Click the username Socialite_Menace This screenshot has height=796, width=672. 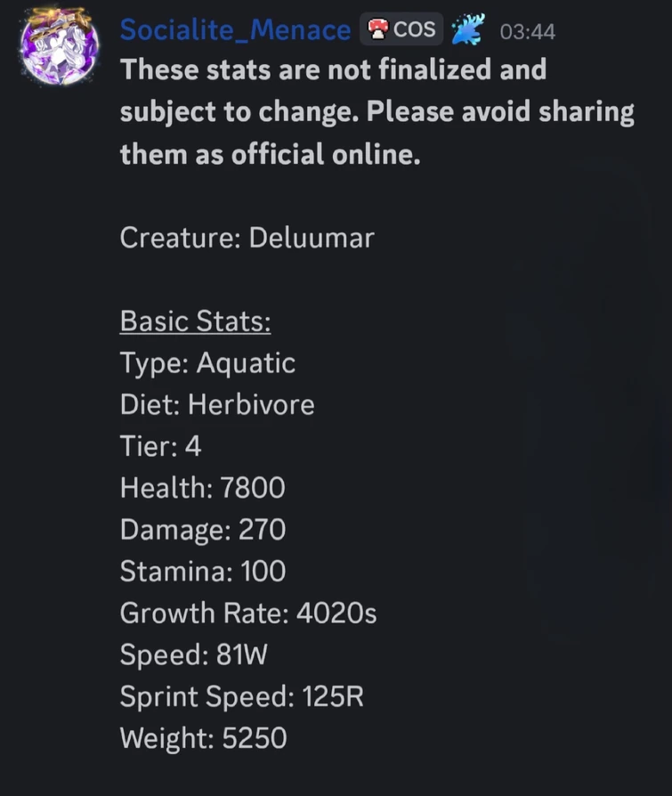pyautogui.click(x=235, y=28)
